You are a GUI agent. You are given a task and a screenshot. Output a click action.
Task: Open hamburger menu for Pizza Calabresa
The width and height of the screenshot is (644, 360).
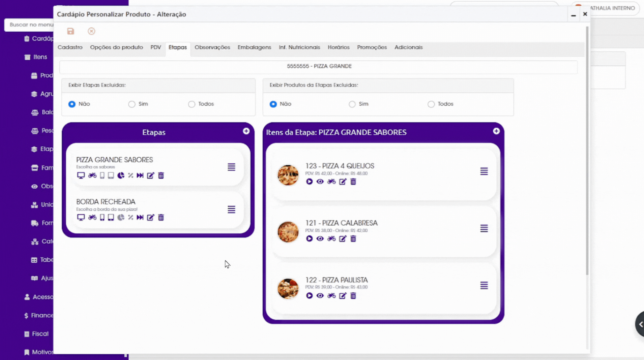tap(484, 228)
